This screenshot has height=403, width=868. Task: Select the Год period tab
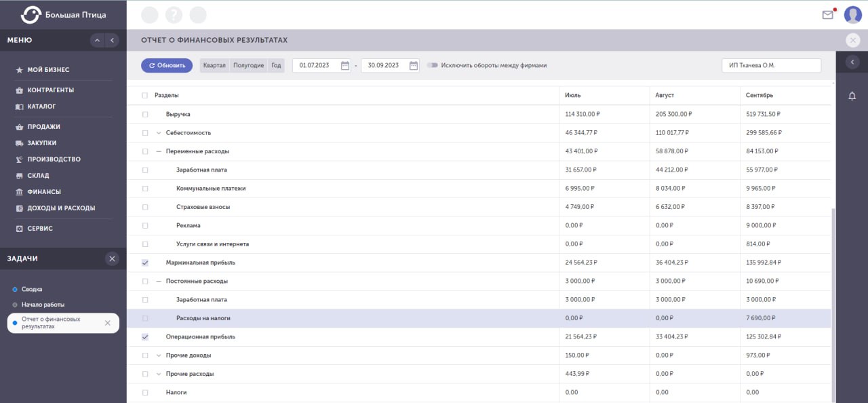[276, 66]
